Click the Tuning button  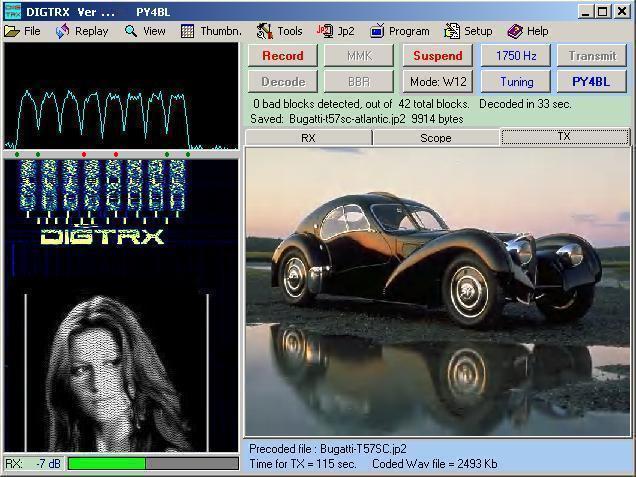point(516,82)
